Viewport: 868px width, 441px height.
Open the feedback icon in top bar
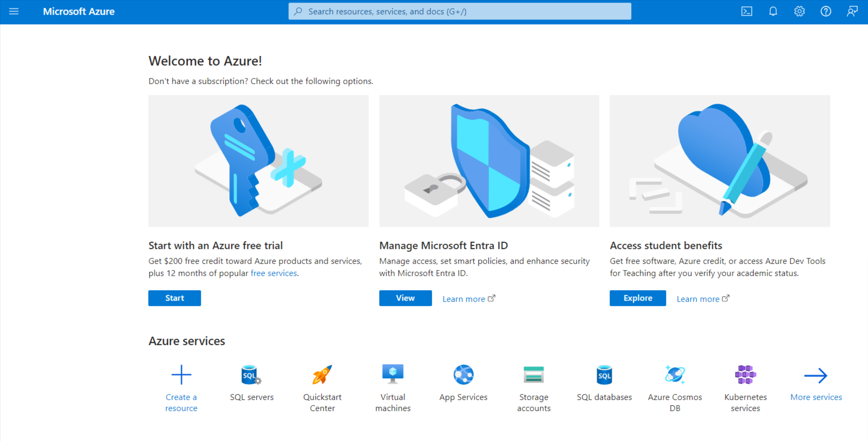[852, 11]
